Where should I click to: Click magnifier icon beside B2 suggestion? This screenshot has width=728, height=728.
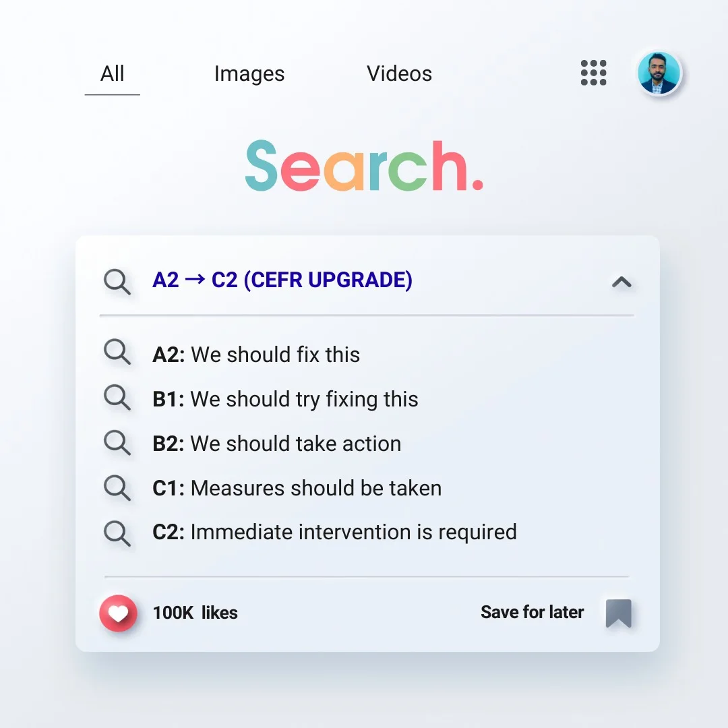click(117, 443)
